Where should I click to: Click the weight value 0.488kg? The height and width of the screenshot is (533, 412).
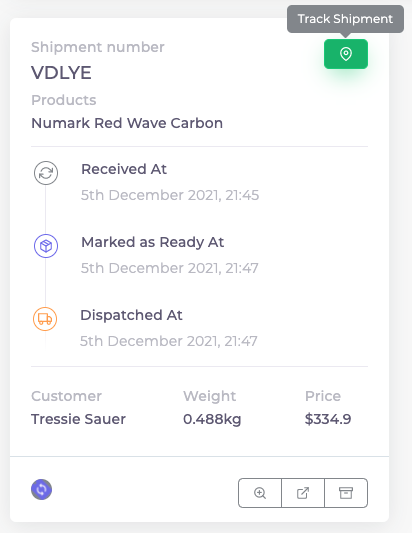click(212, 419)
